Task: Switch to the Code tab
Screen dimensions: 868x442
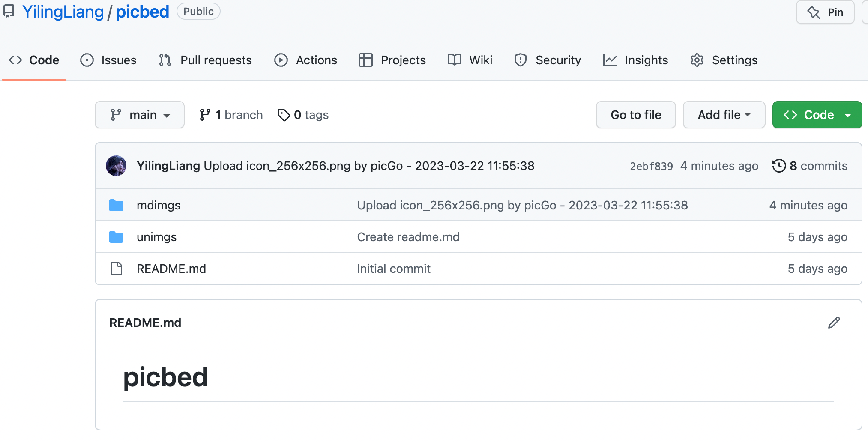Action: (34, 60)
